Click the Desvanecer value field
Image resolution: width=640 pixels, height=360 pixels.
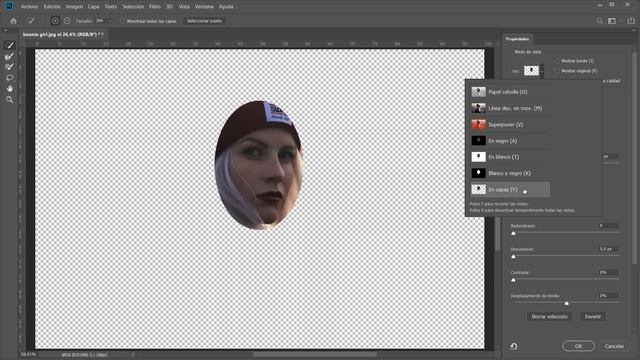tap(609, 249)
